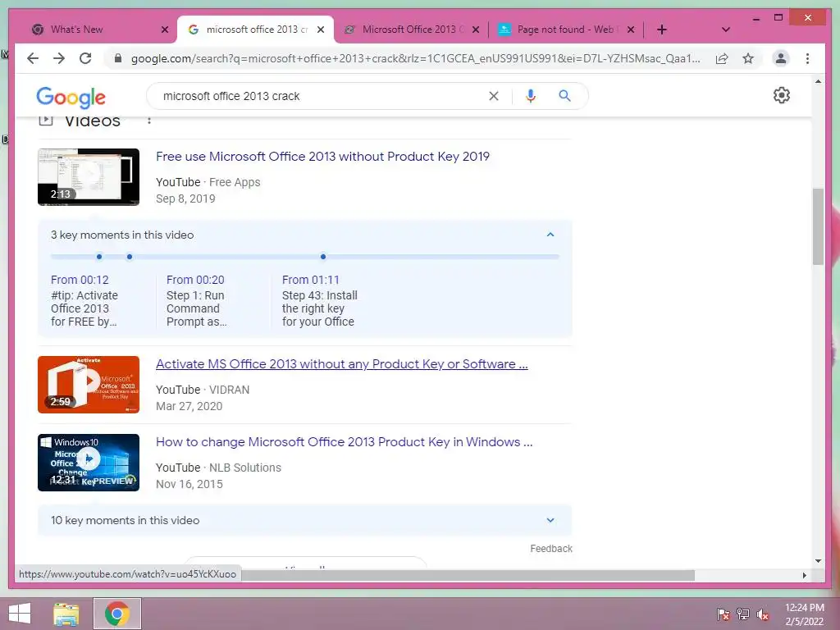Submit search using magnifier icon
The height and width of the screenshot is (630, 840).
(564, 96)
